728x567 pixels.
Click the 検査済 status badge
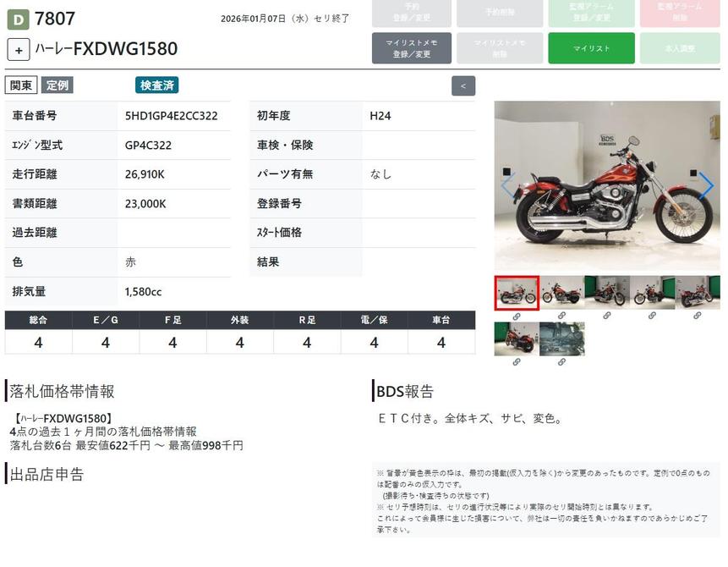(156, 85)
